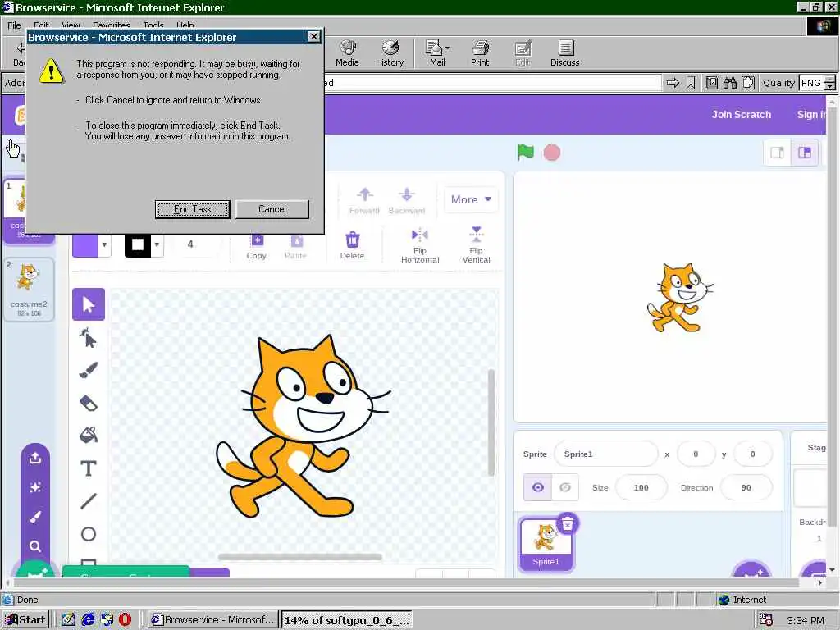Click the Upload costume icon
This screenshot has height=630, width=840.
[x=35, y=458]
